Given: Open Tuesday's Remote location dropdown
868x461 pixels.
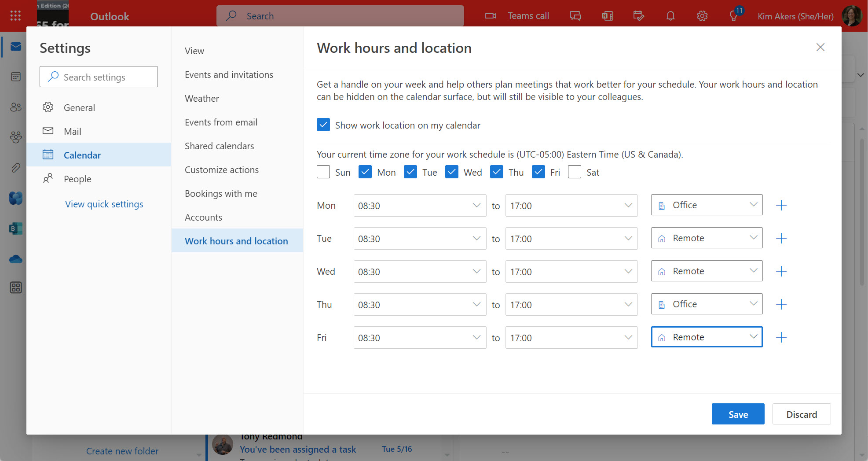Looking at the screenshot, I should (x=706, y=238).
